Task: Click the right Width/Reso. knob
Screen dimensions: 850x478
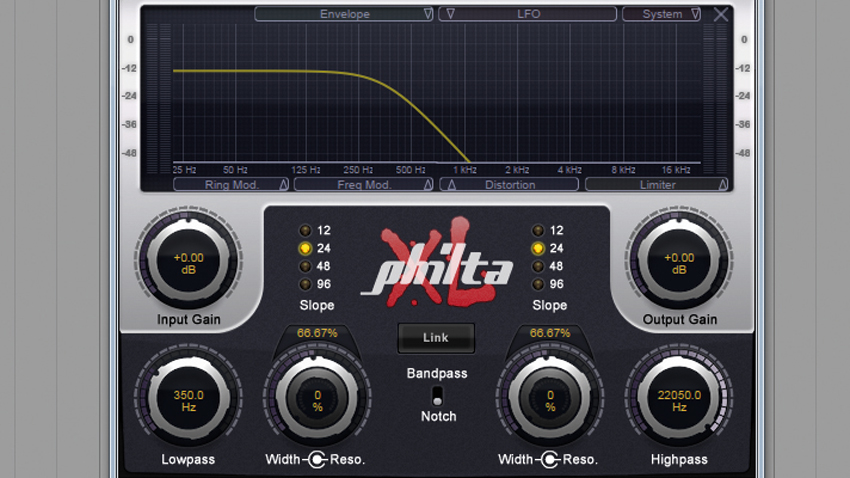Action: [550, 399]
